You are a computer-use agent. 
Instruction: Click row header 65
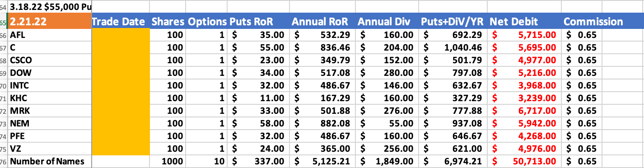tap(4, 22)
